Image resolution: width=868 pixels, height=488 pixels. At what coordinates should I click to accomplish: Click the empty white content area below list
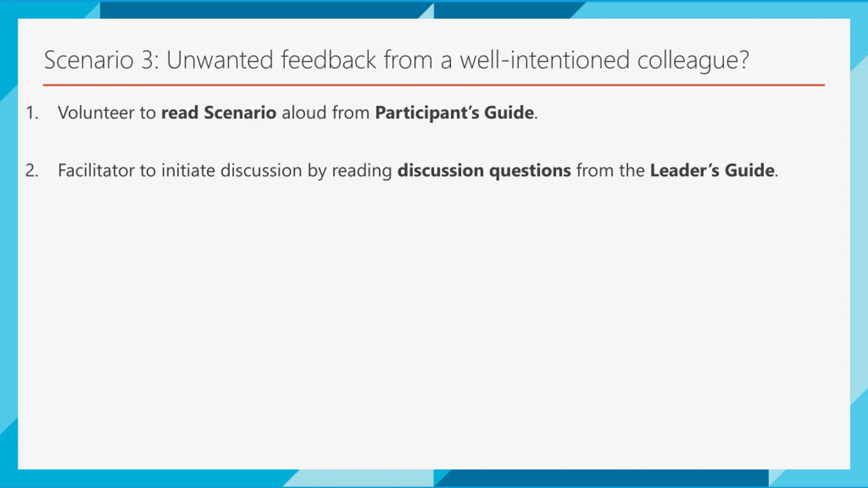pyautogui.click(x=434, y=322)
